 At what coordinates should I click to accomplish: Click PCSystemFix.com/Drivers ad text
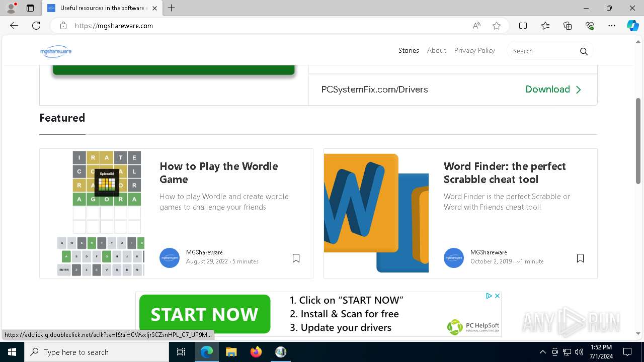(374, 89)
